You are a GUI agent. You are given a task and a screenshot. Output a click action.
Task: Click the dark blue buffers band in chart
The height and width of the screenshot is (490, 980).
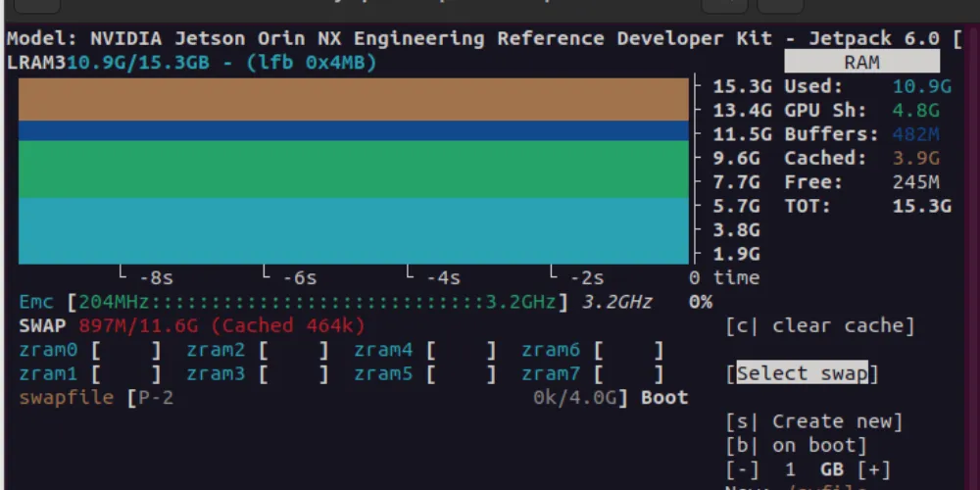(353, 130)
